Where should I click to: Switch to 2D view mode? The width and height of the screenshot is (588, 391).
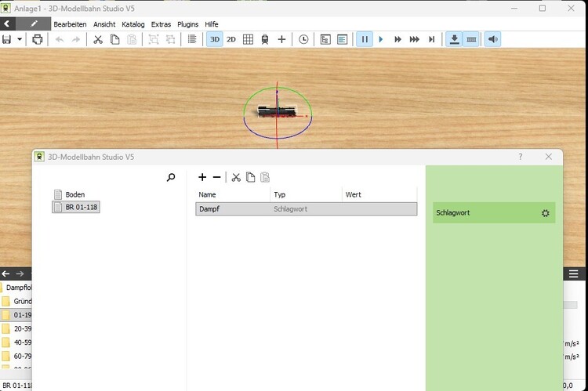tap(231, 39)
